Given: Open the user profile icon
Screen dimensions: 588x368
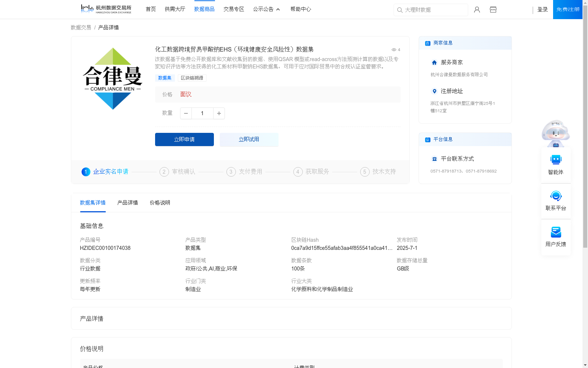Looking at the screenshot, I should (x=477, y=10).
